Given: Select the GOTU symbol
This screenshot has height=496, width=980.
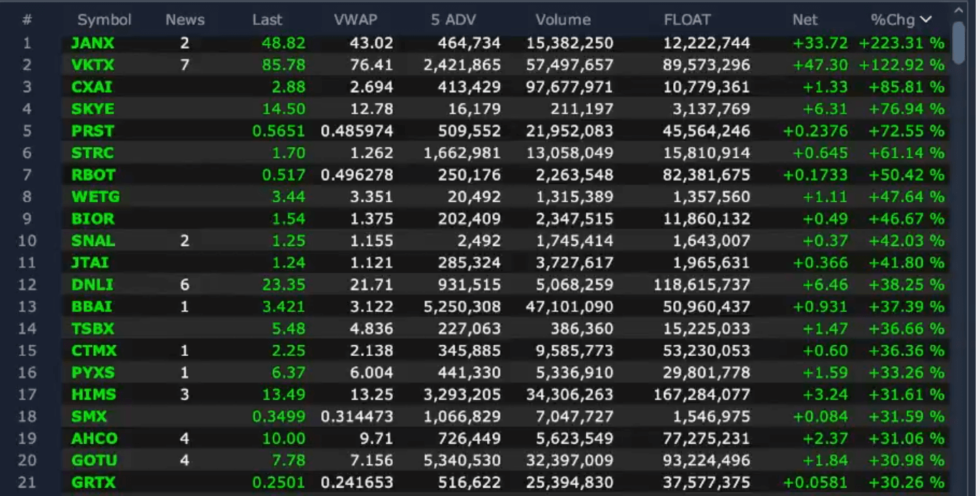Looking at the screenshot, I should point(94,460).
